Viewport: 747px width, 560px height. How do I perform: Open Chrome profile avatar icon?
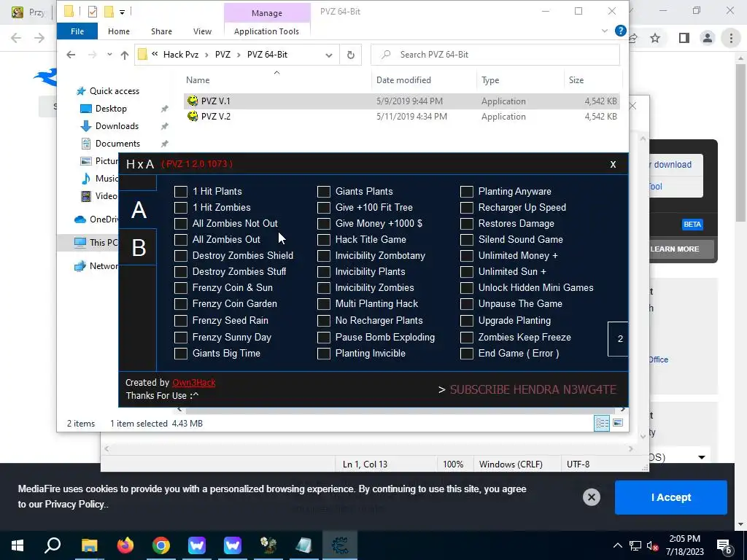coord(708,38)
